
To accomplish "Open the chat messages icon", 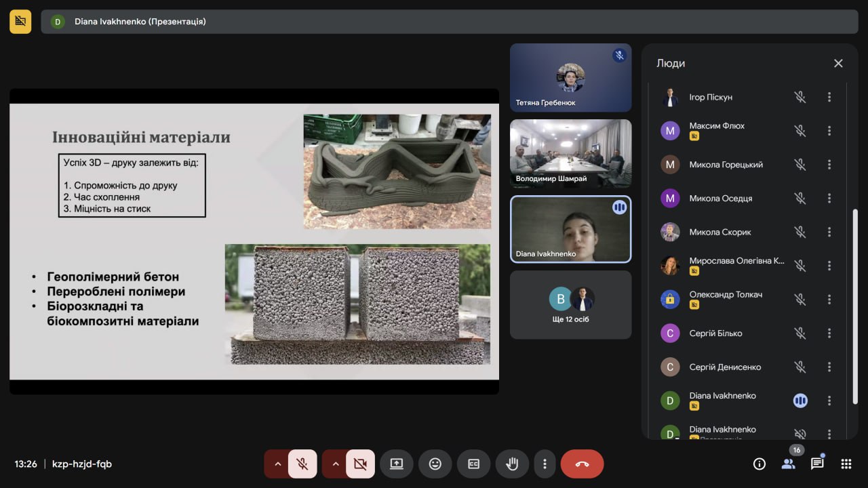I will click(817, 464).
